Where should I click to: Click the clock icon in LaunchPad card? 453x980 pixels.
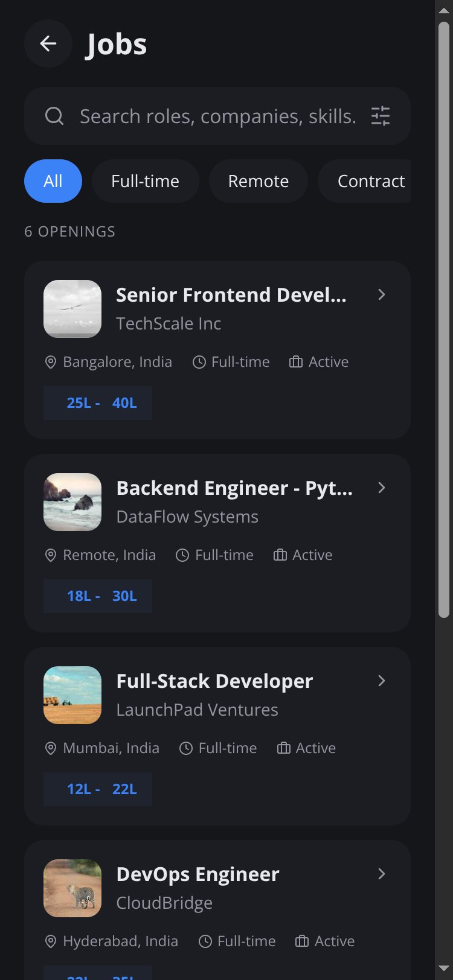pyautogui.click(x=186, y=748)
